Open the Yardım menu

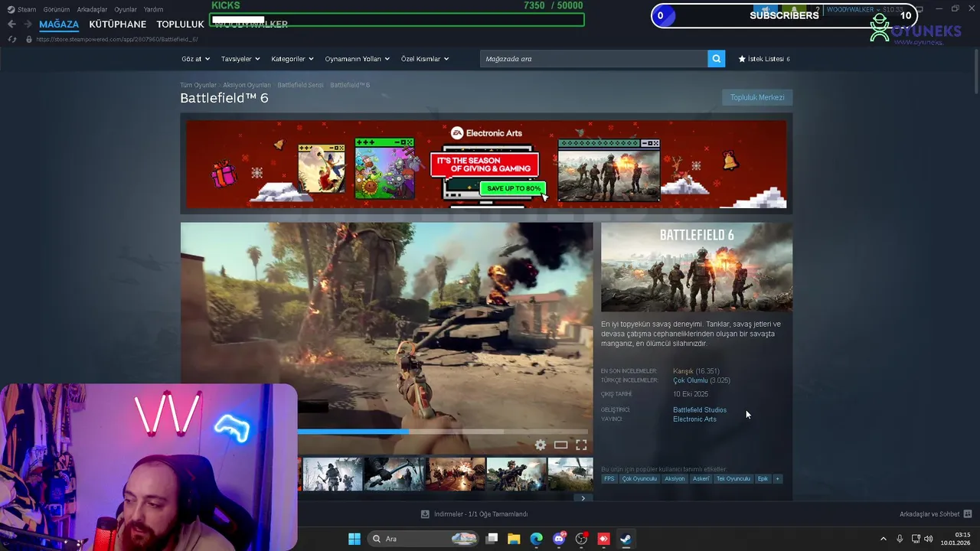point(153,9)
